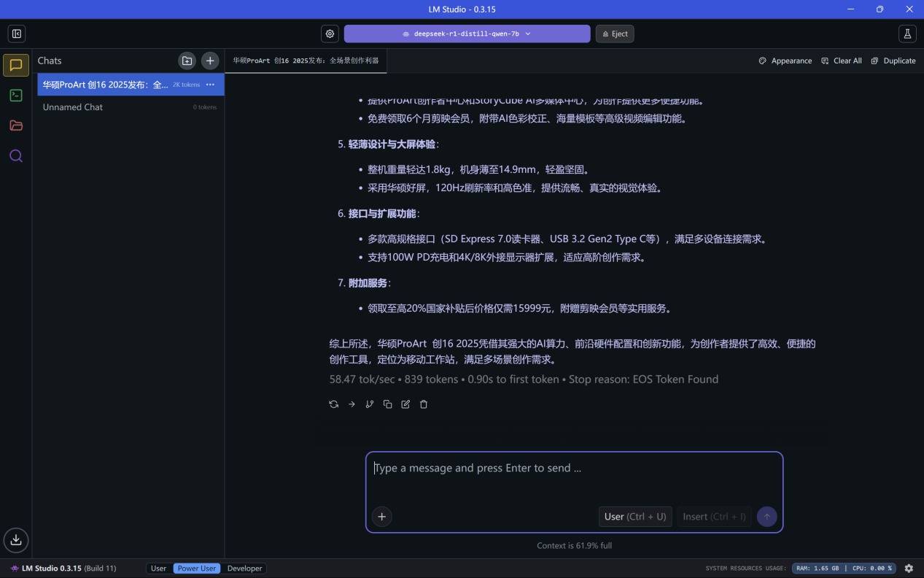Open the flask icon panel at top right
The image size is (924, 578).
[x=907, y=34]
